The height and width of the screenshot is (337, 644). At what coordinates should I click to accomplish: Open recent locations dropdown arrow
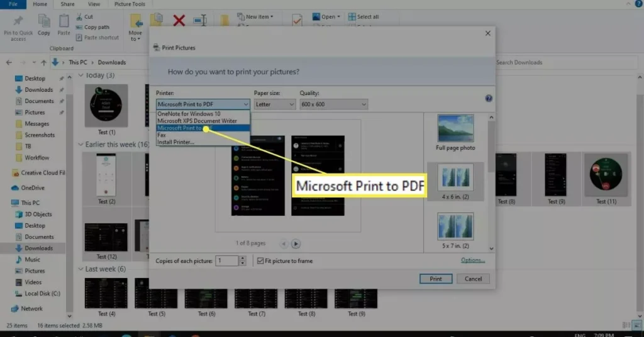click(x=34, y=63)
